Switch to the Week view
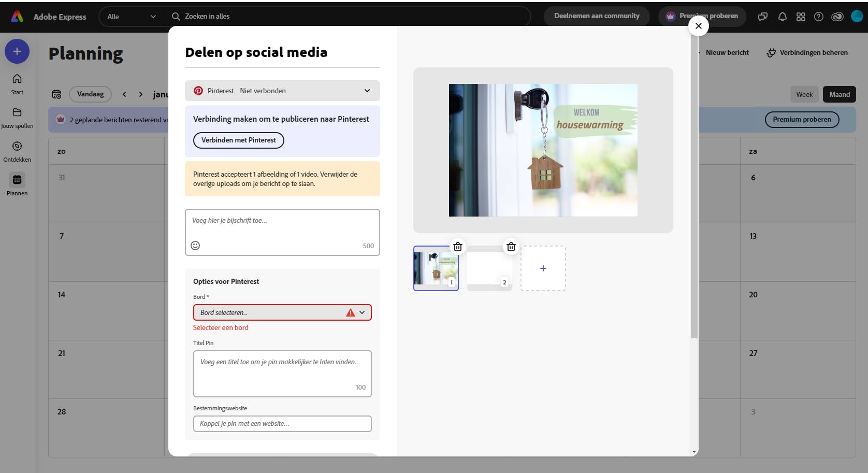The height and width of the screenshot is (473, 868). [x=804, y=94]
